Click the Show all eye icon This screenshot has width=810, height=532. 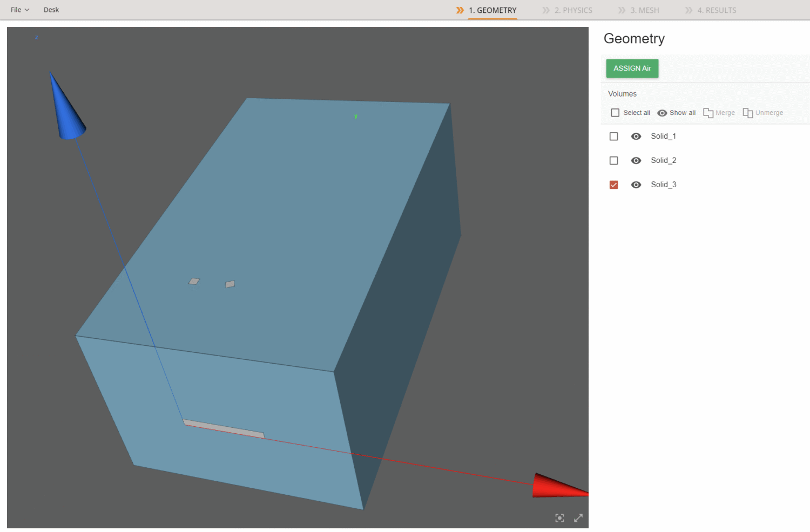click(x=662, y=112)
